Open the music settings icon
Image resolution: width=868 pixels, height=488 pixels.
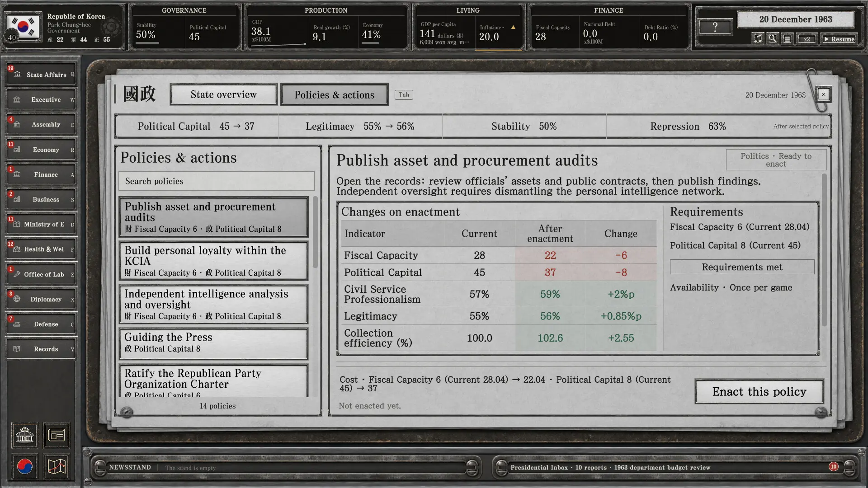tap(758, 39)
